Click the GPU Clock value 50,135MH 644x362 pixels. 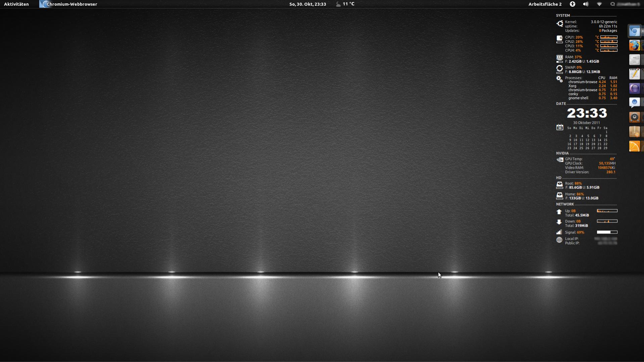pos(607,163)
